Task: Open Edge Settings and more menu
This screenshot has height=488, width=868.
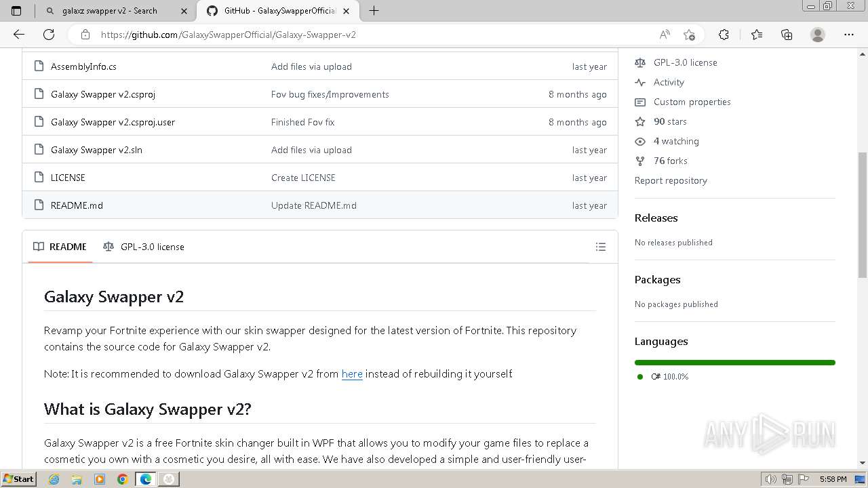Action: (849, 35)
